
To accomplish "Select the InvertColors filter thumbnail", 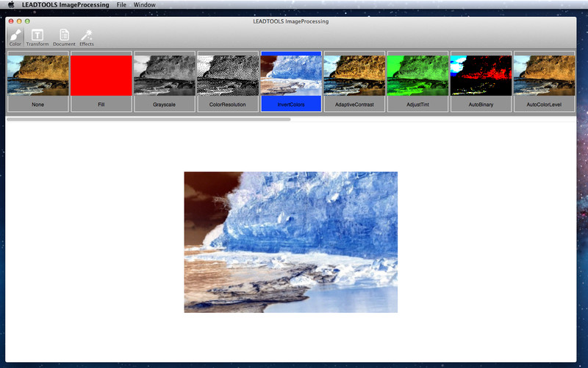I will tap(291, 76).
